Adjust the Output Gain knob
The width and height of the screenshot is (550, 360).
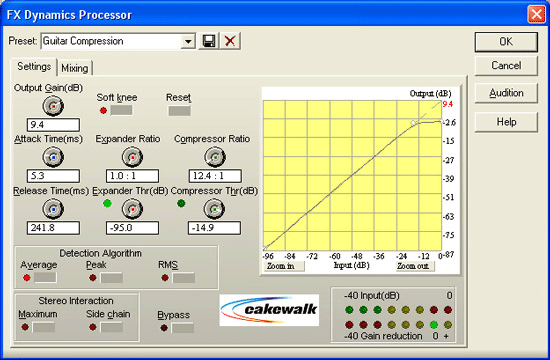(x=53, y=106)
